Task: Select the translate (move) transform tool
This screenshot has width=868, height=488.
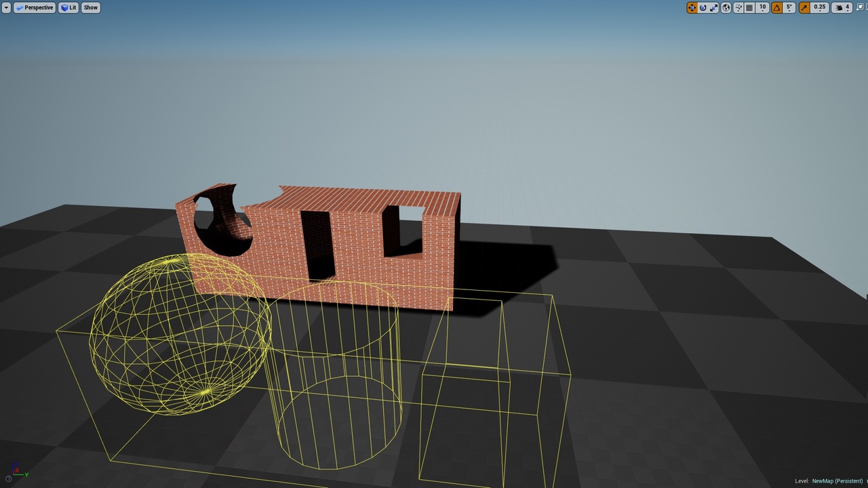Action: (692, 7)
